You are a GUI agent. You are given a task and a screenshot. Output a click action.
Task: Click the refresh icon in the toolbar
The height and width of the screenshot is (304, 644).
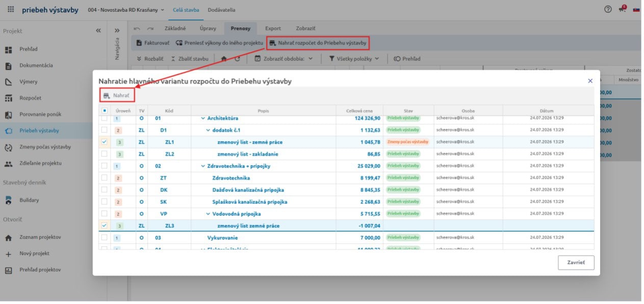click(237, 59)
